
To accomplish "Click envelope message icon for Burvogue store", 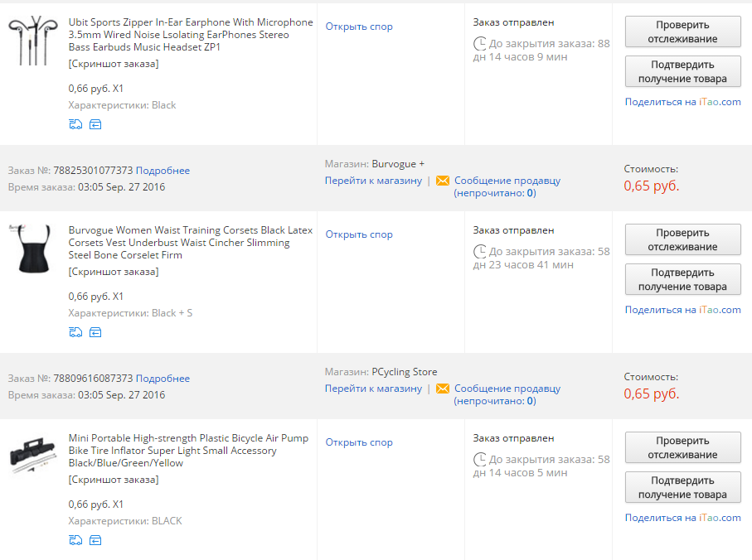I will (443, 181).
